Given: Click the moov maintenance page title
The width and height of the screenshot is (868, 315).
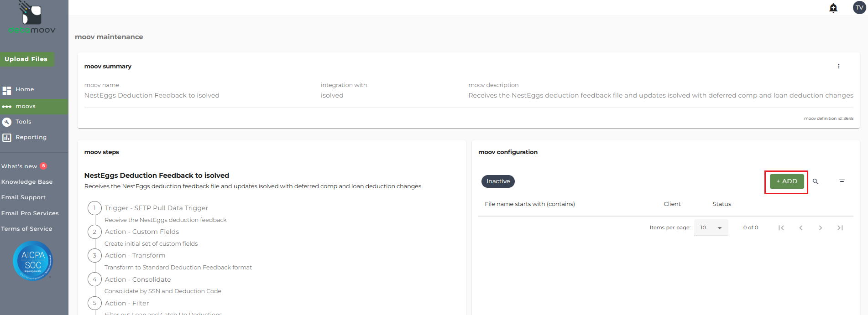Looking at the screenshot, I should tap(109, 37).
